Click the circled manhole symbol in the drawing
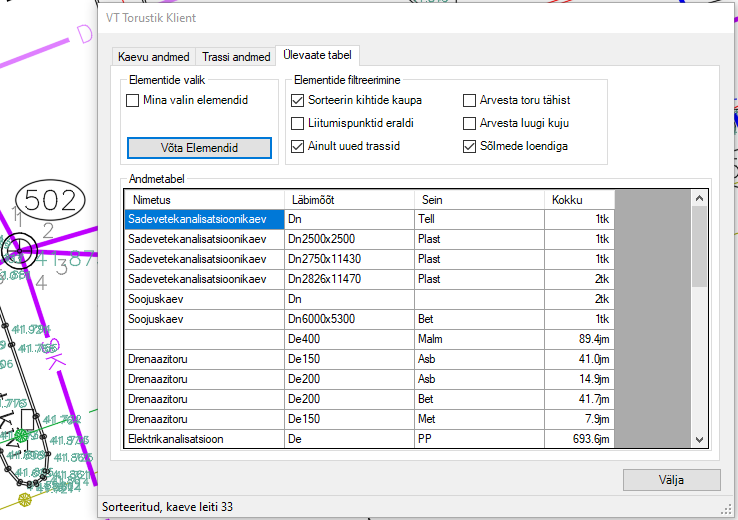738x520 pixels. point(19,250)
